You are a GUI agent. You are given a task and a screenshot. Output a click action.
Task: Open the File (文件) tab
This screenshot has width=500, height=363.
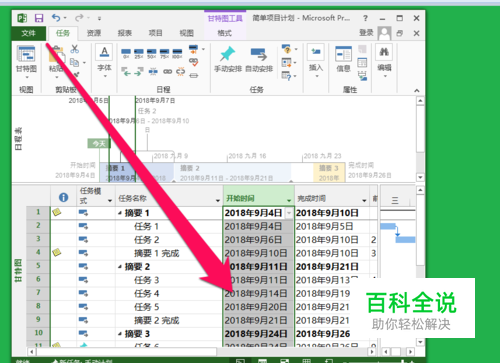tap(28, 33)
